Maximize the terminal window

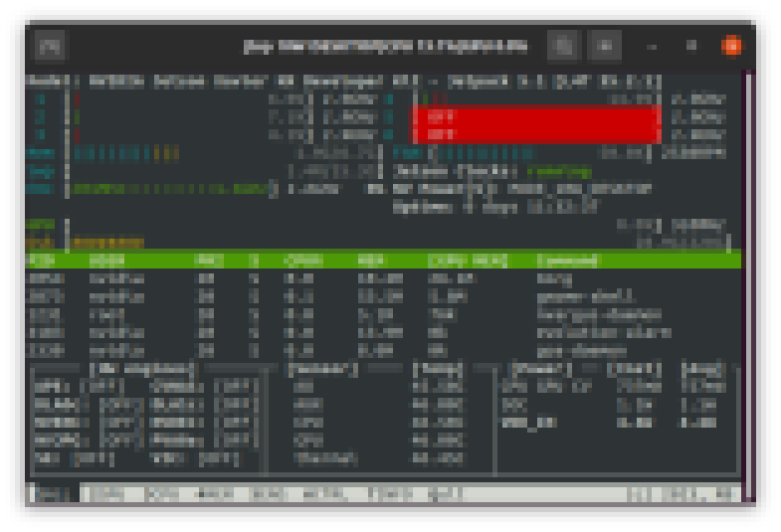pyautogui.click(x=691, y=47)
